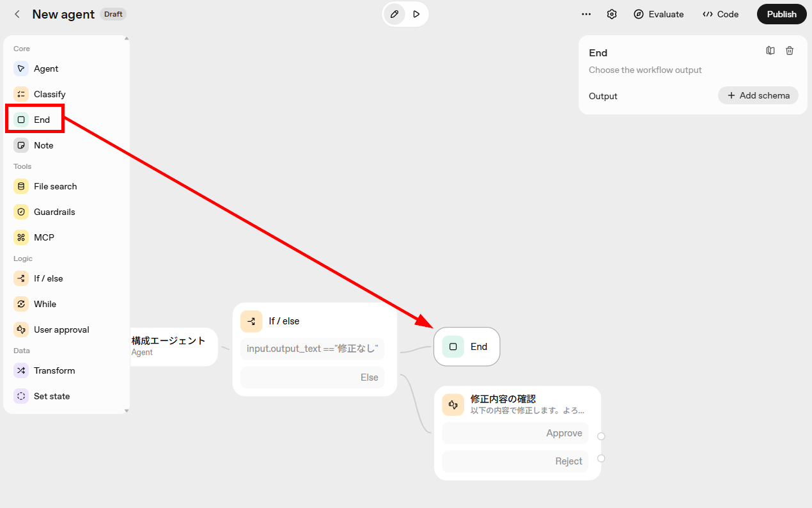
Task: Open workflow settings gear icon
Action: point(612,14)
